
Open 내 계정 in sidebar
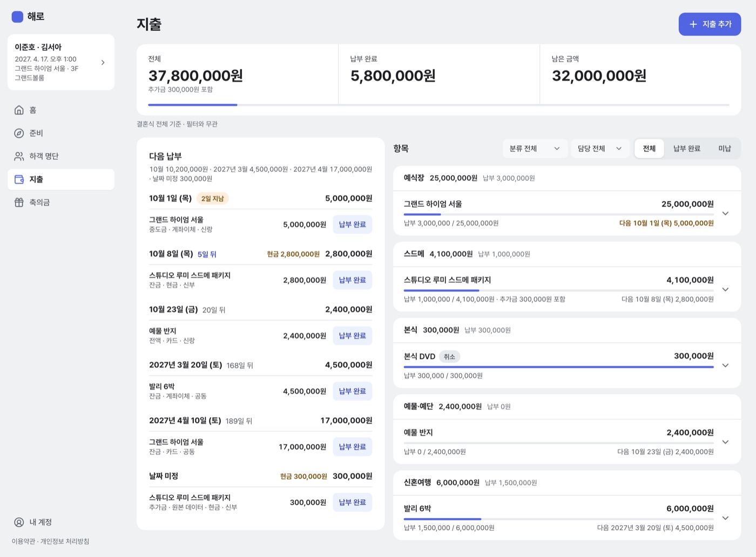(x=61, y=522)
